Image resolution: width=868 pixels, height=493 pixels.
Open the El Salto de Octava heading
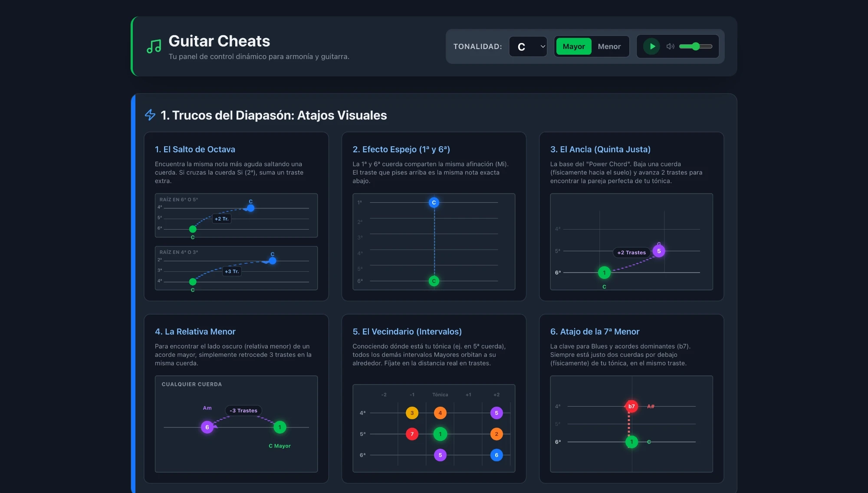[x=195, y=149]
